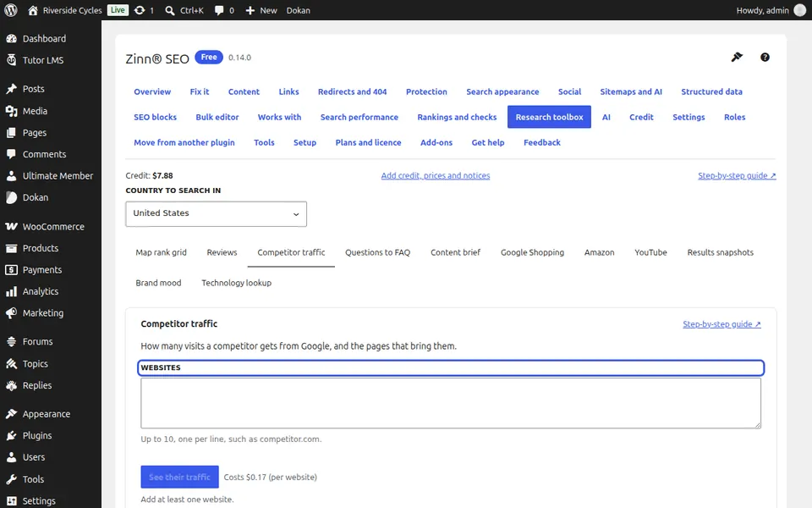
Task: Open the Technology lookup tab
Action: [236, 283]
